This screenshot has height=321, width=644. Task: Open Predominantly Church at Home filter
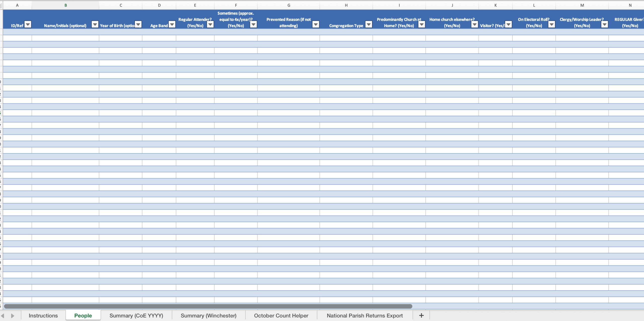pyautogui.click(x=422, y=24)
